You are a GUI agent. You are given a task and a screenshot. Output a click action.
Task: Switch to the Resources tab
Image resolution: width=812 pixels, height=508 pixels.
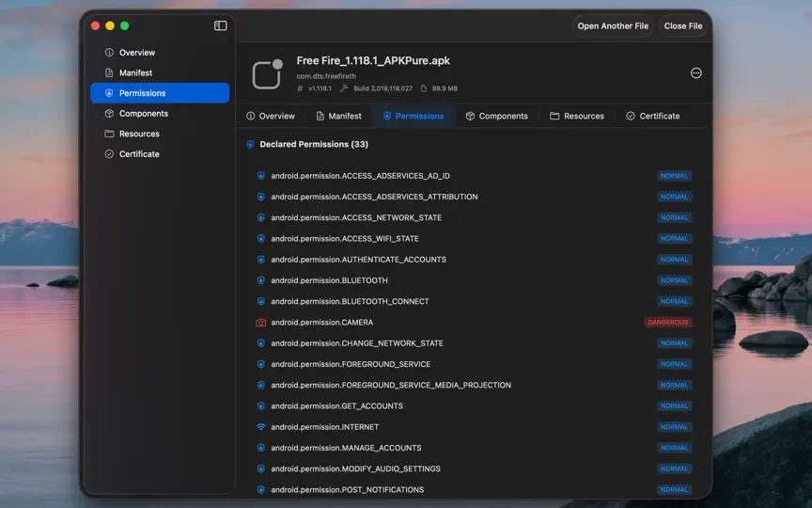(576, 116)
